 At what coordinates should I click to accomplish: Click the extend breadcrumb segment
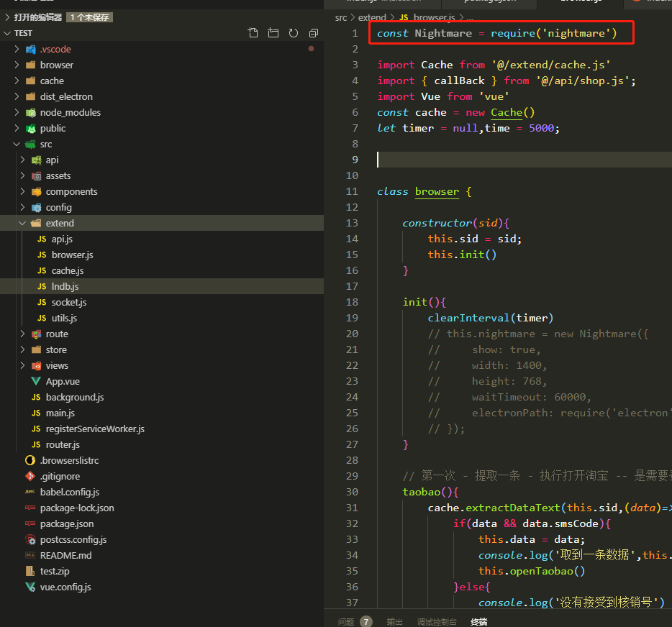(372, 17)
